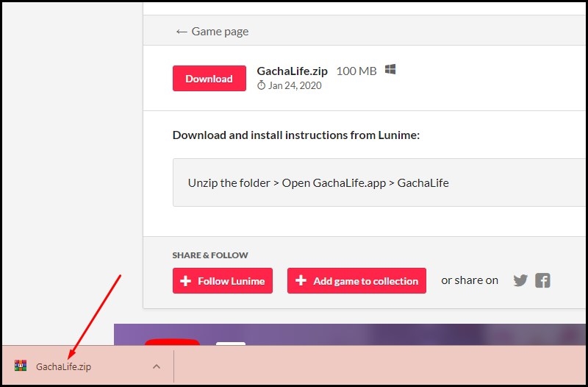Click the back arrow before Game page
588x387 pixels.
182,32
